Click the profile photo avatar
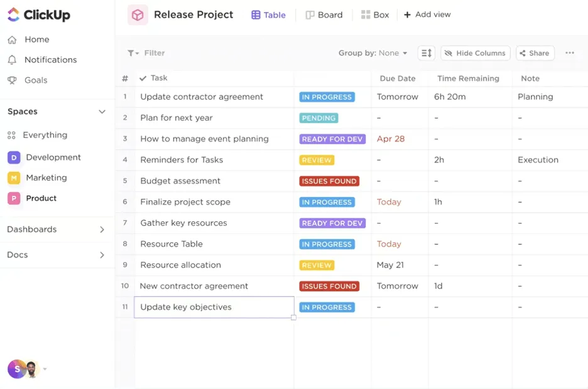The height and width of the screenshot is (389, 588). (31, 369)
